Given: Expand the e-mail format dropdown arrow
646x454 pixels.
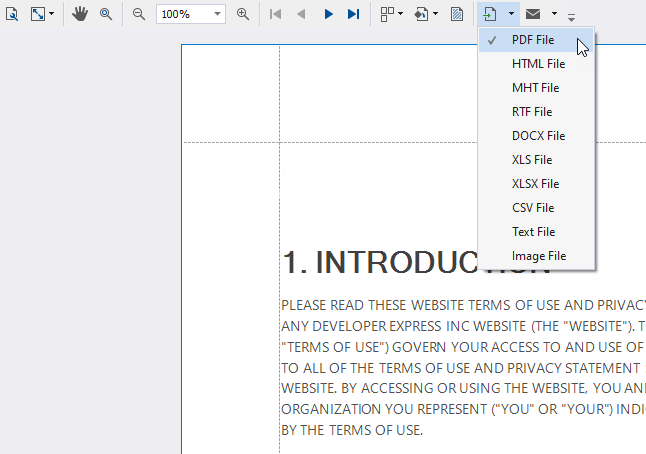Looking at the screenshot, I should [x=554, y=14].
